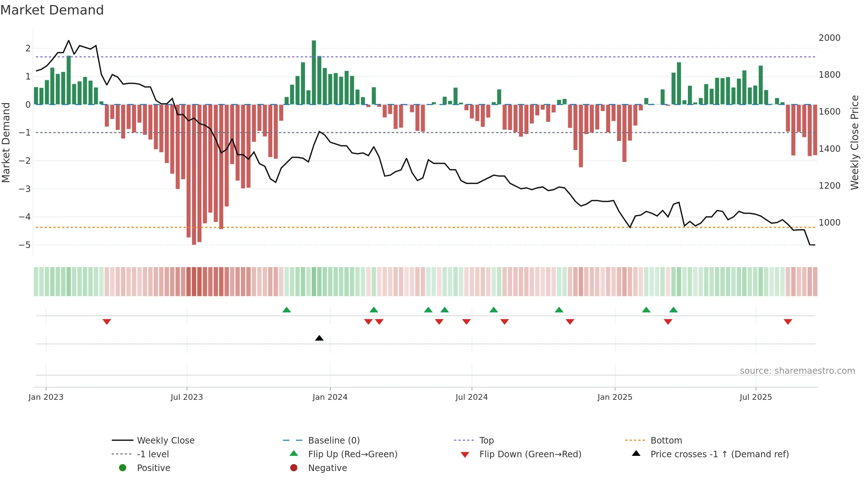
Task: Click the Weekly Close legend entry
Action: pyautogui.click(x=153, y=440)
